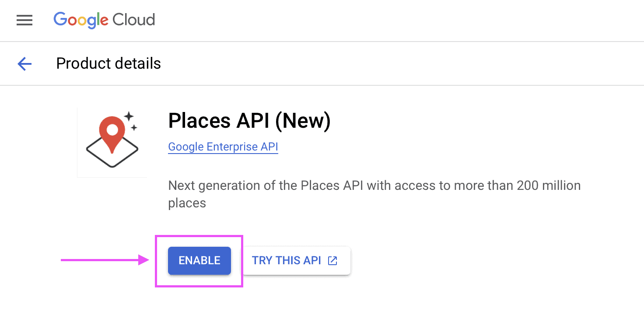
Task: Click the Google Cloud logo
Action: coord(104,20)
